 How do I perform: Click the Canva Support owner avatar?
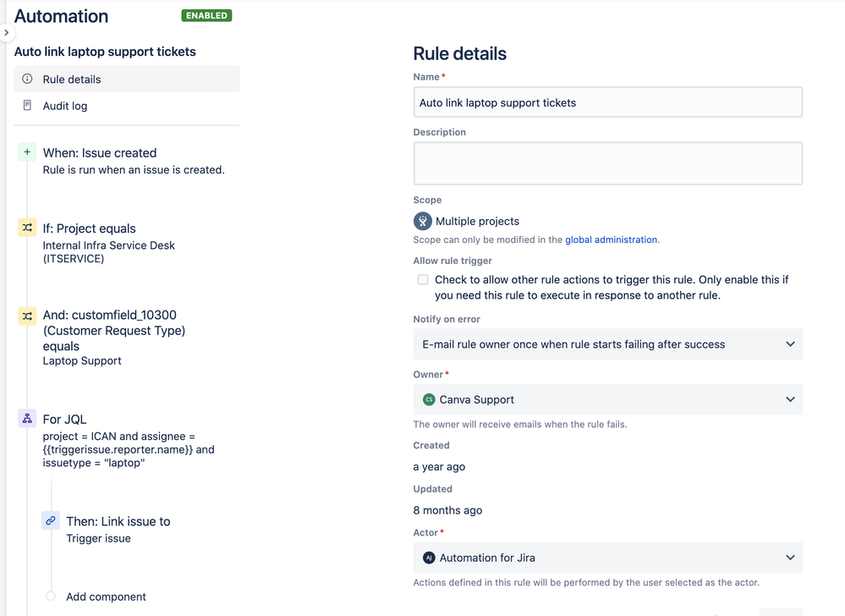pyautogui.click(x=429, y=399)
